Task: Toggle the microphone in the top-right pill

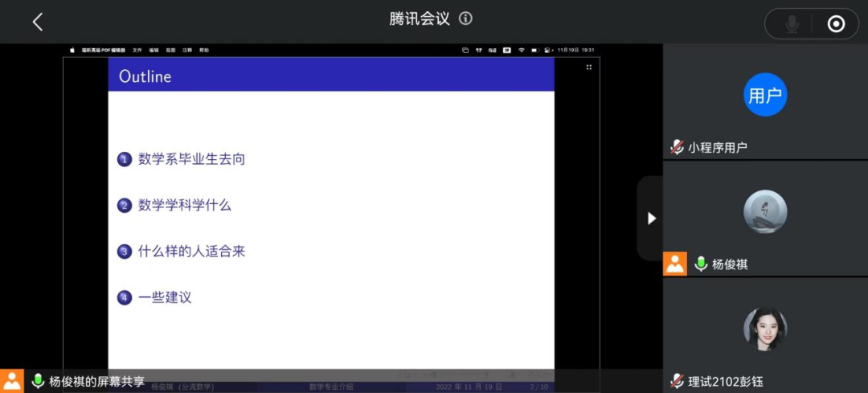Action: [x=792, y=24]
